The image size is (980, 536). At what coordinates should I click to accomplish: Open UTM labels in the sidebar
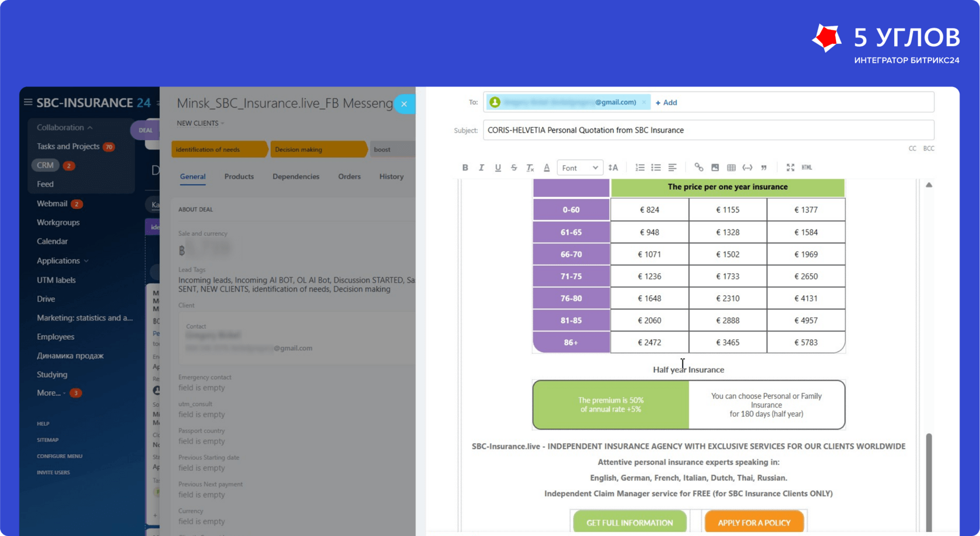point(57,280)
